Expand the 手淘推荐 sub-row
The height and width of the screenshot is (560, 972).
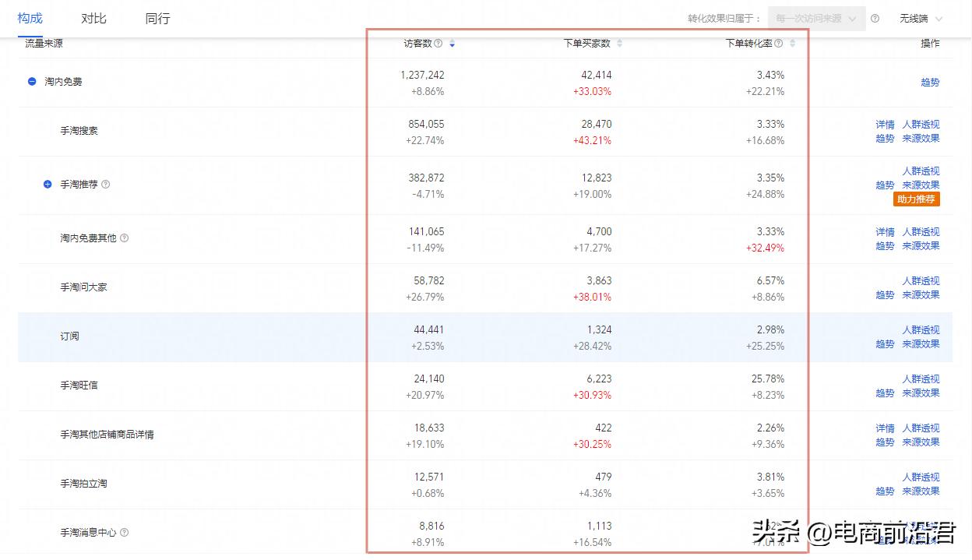tap(48, 185)
